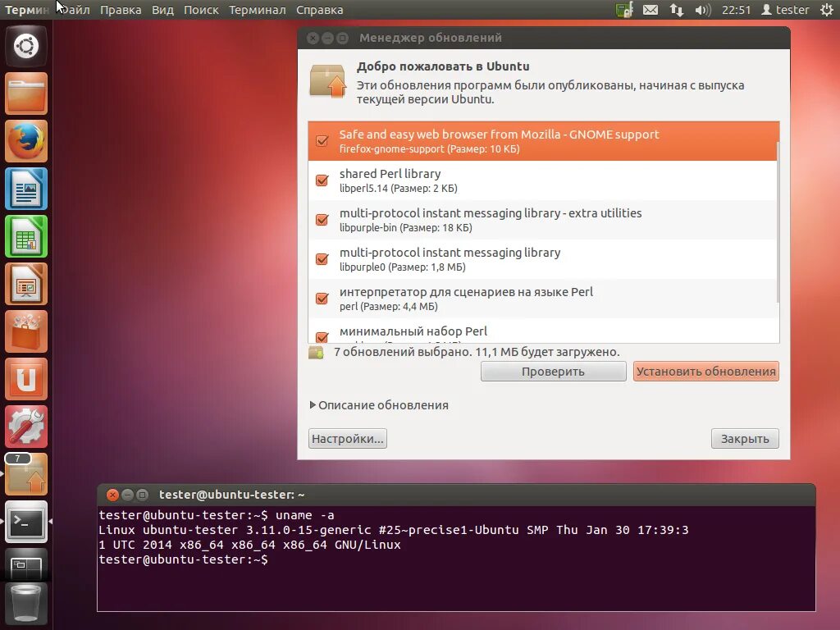The image size is (840, 630).
Task: Uncheck the perl interpreter update checkbox
Action: click(322, 299)
